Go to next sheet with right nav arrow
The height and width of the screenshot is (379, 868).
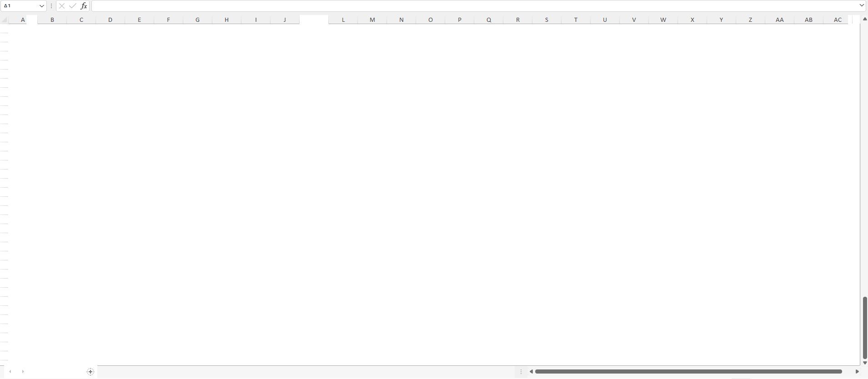click(x=23, y=372)
